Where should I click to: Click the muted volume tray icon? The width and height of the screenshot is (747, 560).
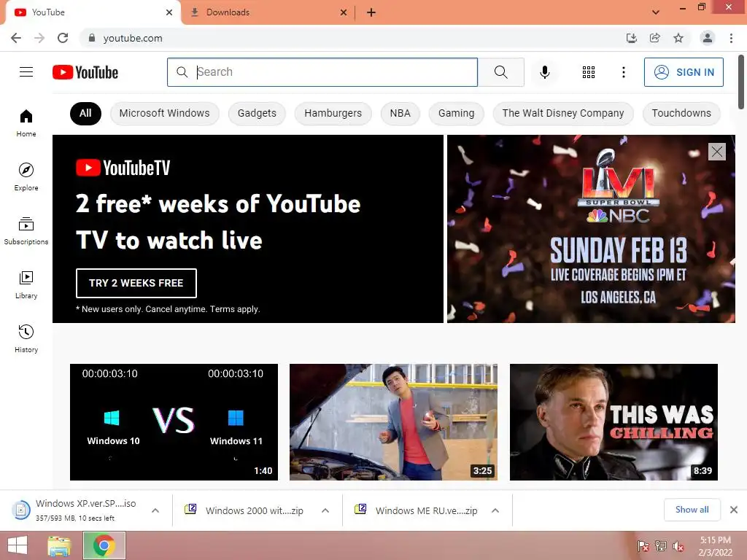coord(678,546)
